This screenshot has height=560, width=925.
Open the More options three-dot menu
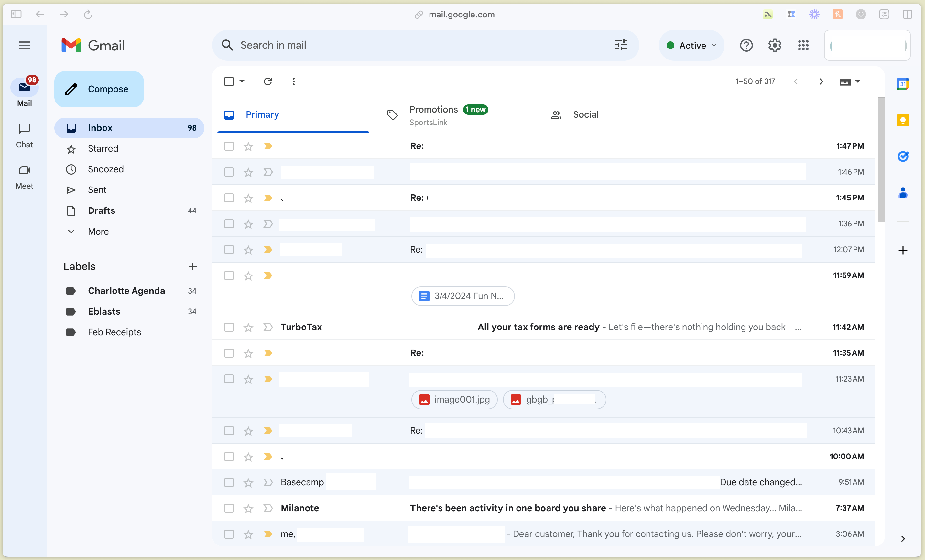click(294, 81)
